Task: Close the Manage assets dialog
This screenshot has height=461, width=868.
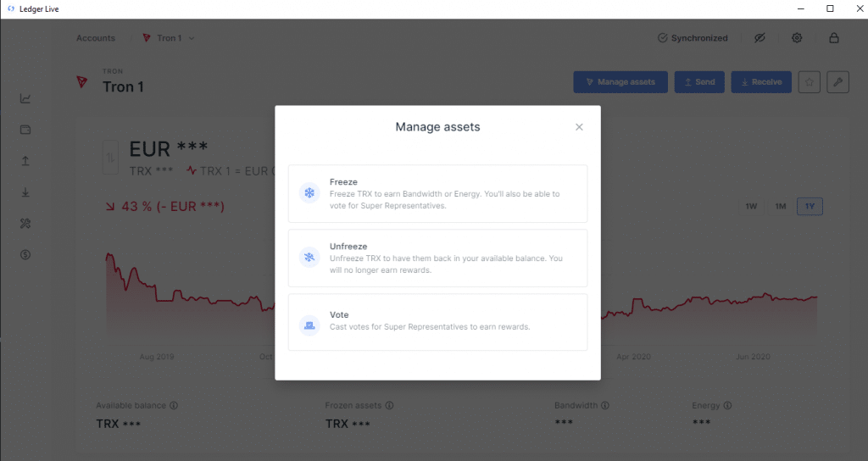Action: tap(579, 127)
